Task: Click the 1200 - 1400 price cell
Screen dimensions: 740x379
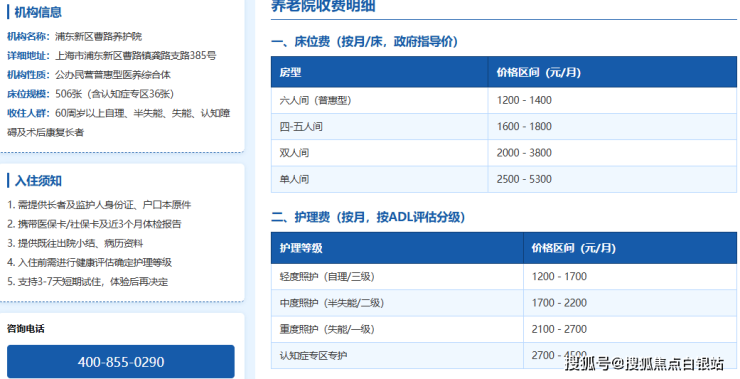Action: pos(612,101)
